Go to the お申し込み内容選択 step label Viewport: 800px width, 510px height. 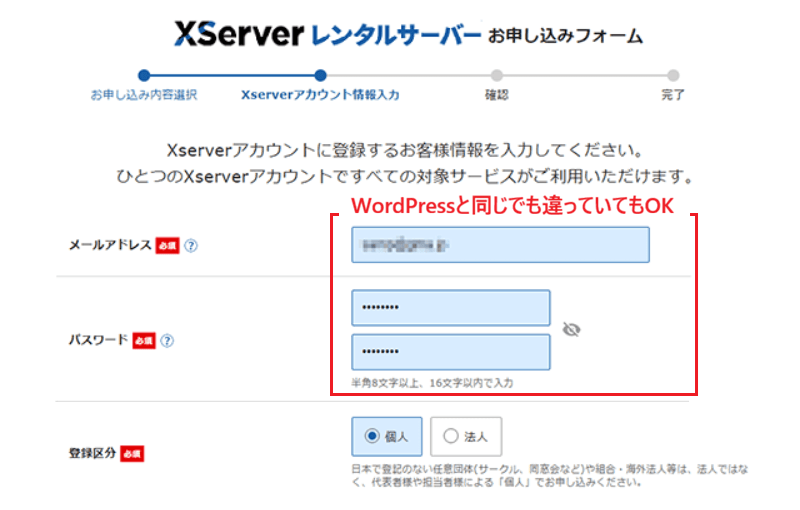[144, 95]
